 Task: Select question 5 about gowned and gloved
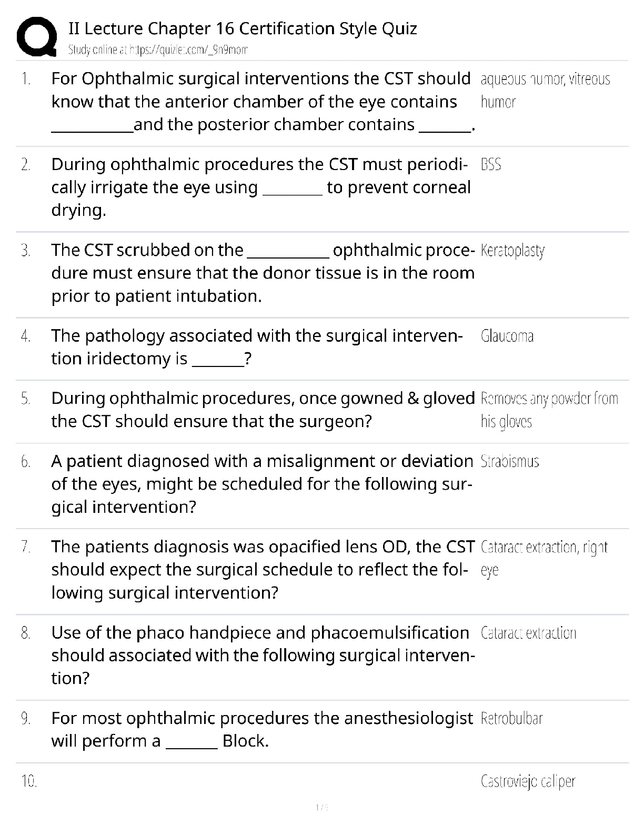tap(263, 410)
